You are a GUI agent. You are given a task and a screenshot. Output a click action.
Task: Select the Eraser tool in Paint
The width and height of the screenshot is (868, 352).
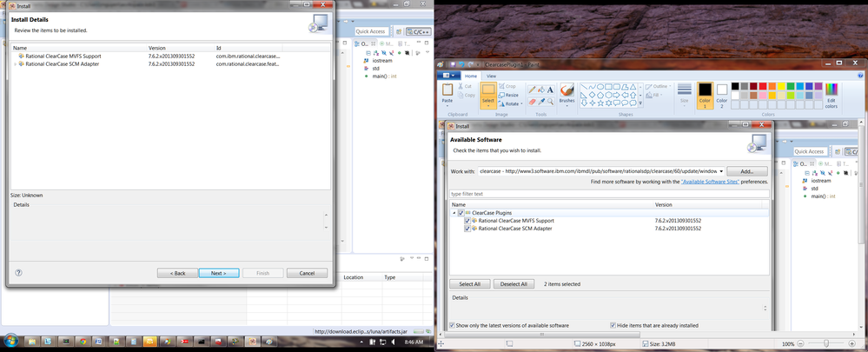click(x=532, y=102)
